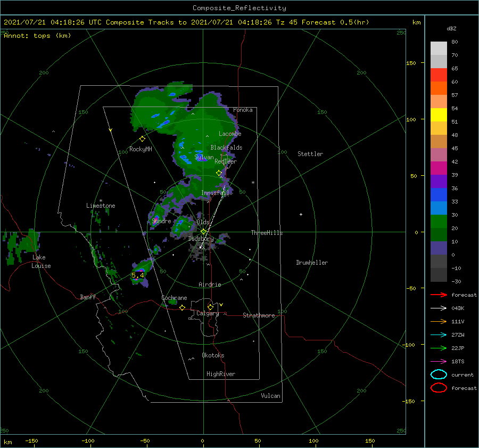The width and height of the screenshot is (479, 448).
Task: Click the yellow diamond marker above Calgary label
Action: coord(210,307)
